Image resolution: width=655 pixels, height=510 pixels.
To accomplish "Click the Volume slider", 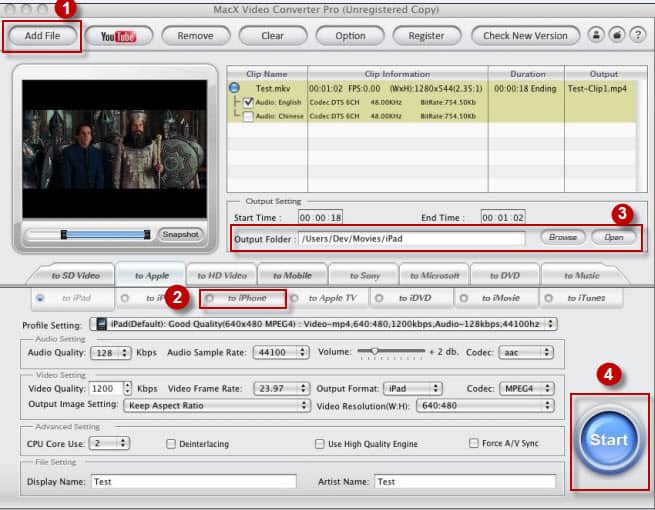I will coord(391,352).
